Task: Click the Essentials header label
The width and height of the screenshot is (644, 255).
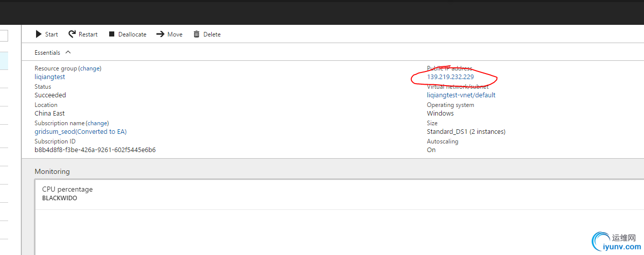Action: click(x=47, y=53)
